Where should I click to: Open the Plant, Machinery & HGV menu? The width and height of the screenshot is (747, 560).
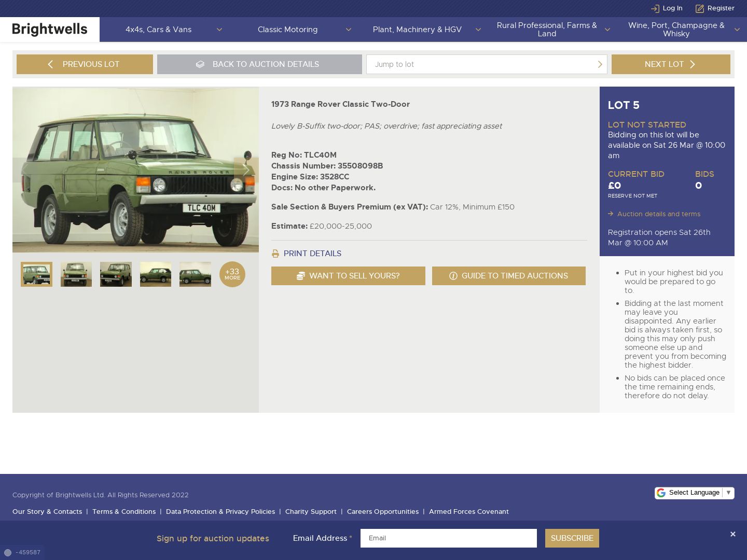[x=423, y=30]
